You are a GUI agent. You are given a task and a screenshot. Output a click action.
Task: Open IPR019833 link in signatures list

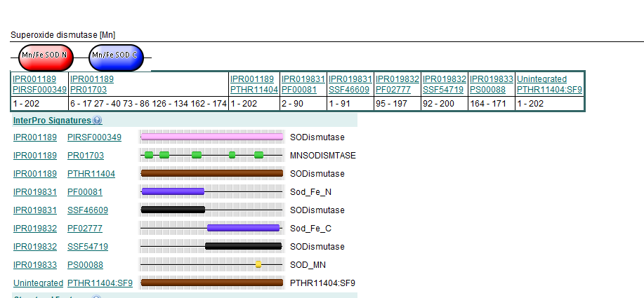coord(35,265)
